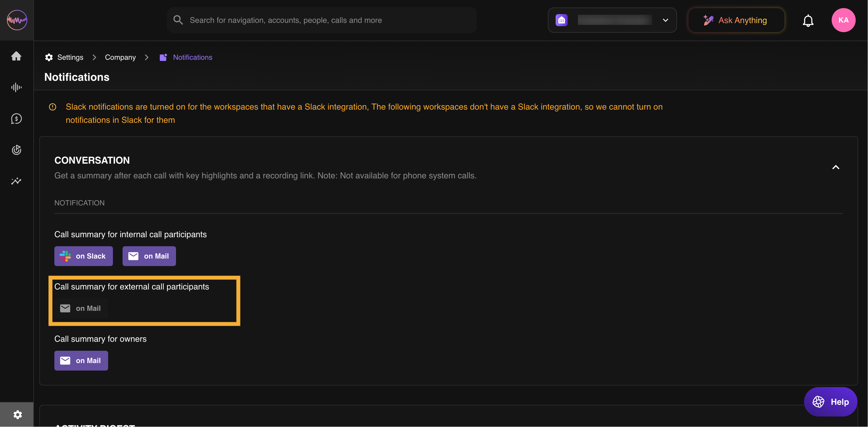Image resolution: width=868 pixels, height=427 pixels.
Task: Click the dollar chat deals sidebar icon
Action: pos(16,119)
